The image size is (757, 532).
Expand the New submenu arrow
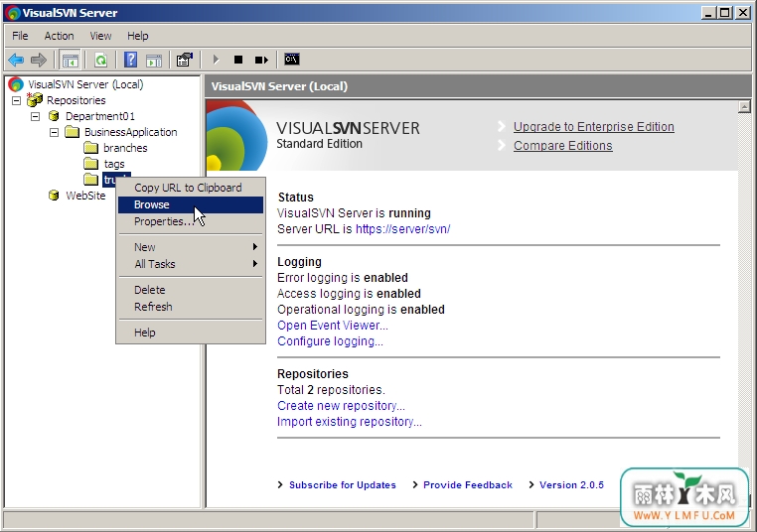pos(255,247)
